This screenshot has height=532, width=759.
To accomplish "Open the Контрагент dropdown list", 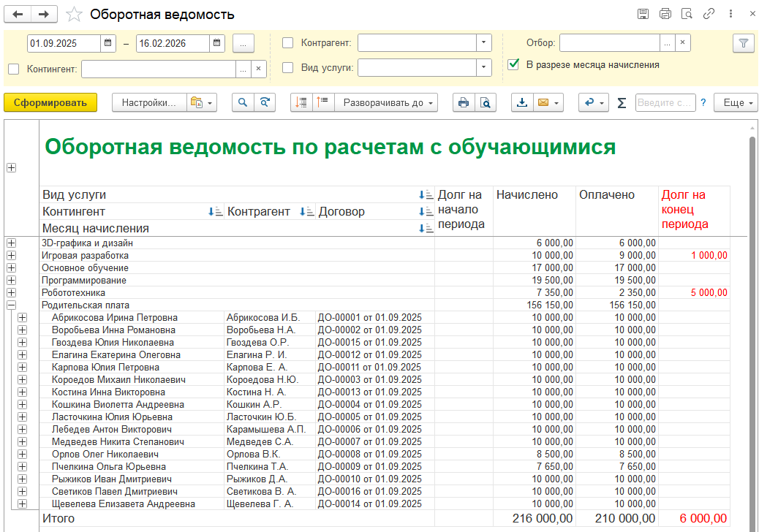I will (x=484, y=43).
